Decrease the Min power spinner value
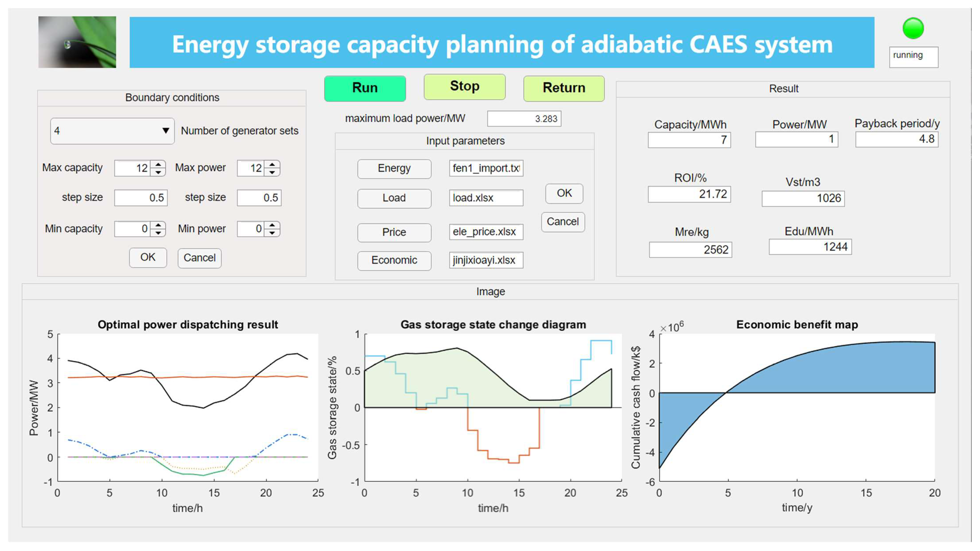 [272, 233]
